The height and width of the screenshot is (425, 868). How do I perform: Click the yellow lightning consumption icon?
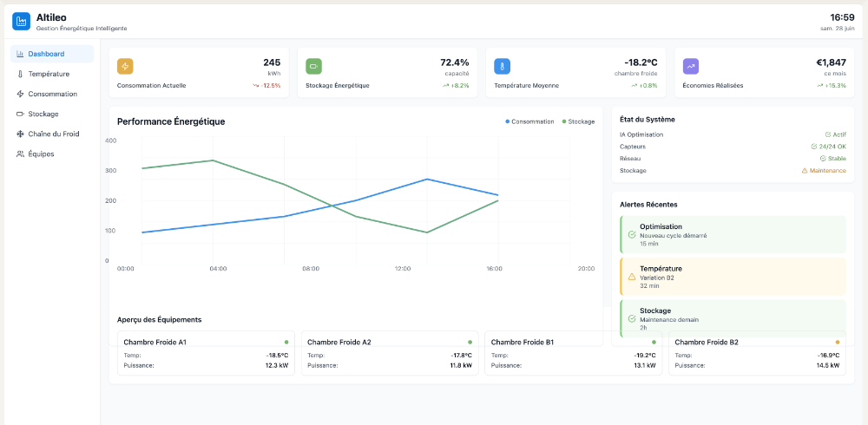point(125,67)
